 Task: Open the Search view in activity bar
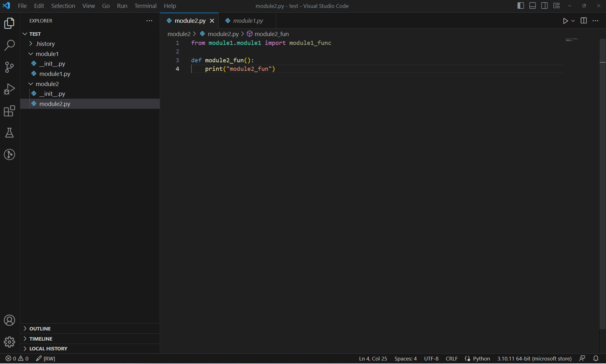click(x=9, y=45)
